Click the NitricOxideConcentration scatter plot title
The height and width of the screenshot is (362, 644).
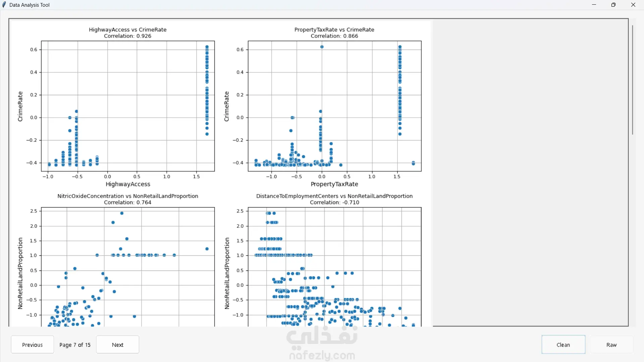pos(128,196)
